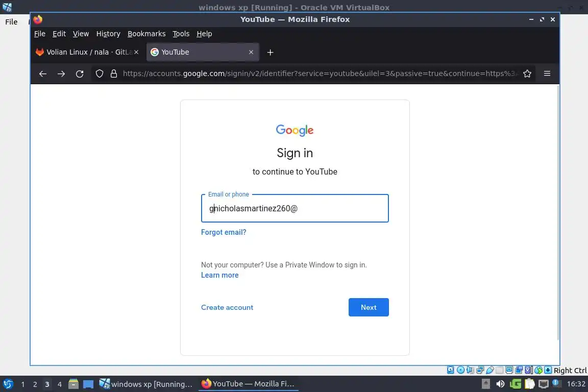The height and width of the screenshot is (392, 588).
Task: Open a new tab with plus button
Action: pyautogui.click(x=270, y=53)
